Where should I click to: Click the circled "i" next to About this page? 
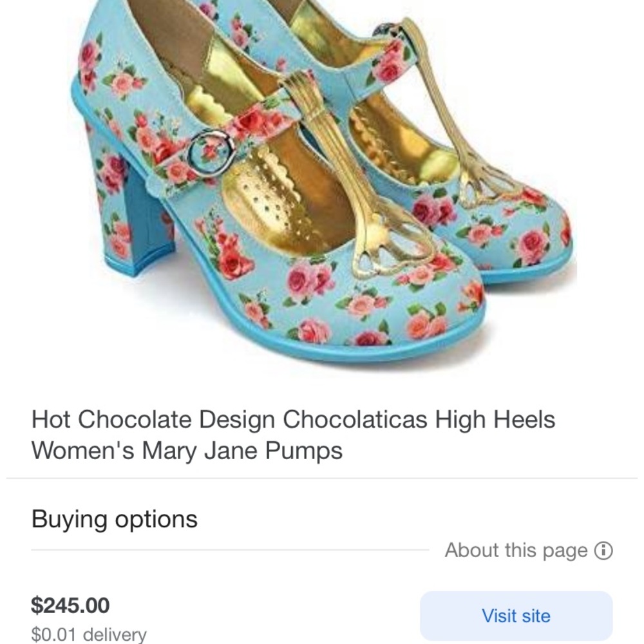pos(603,550)
